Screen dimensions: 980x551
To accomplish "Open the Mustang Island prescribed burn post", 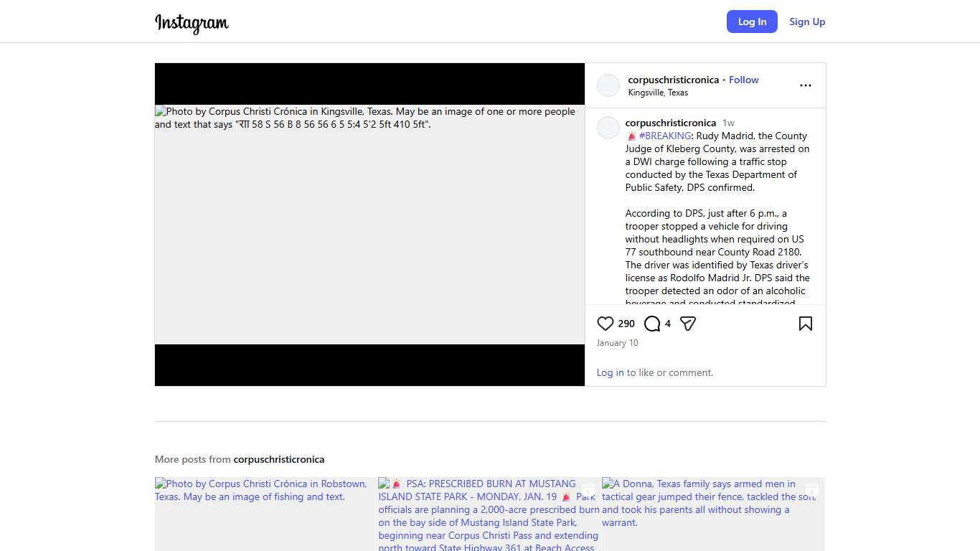I will coord(489,514).
